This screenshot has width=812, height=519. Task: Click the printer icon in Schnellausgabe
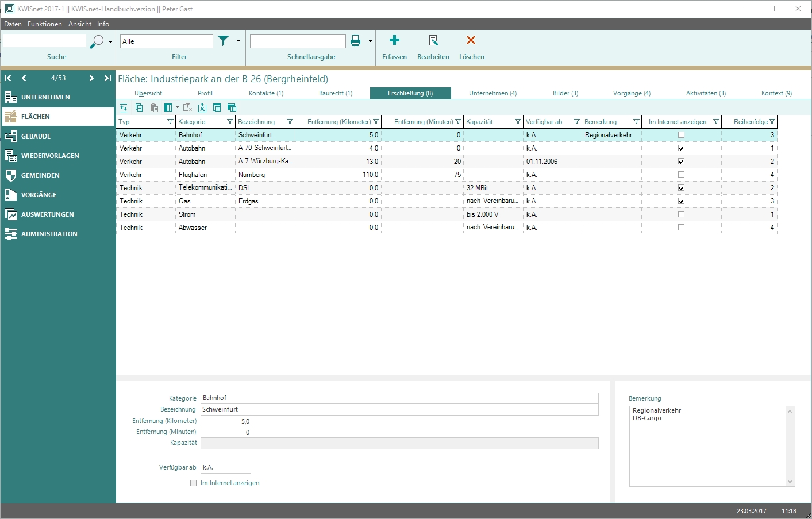pos(356,41)
